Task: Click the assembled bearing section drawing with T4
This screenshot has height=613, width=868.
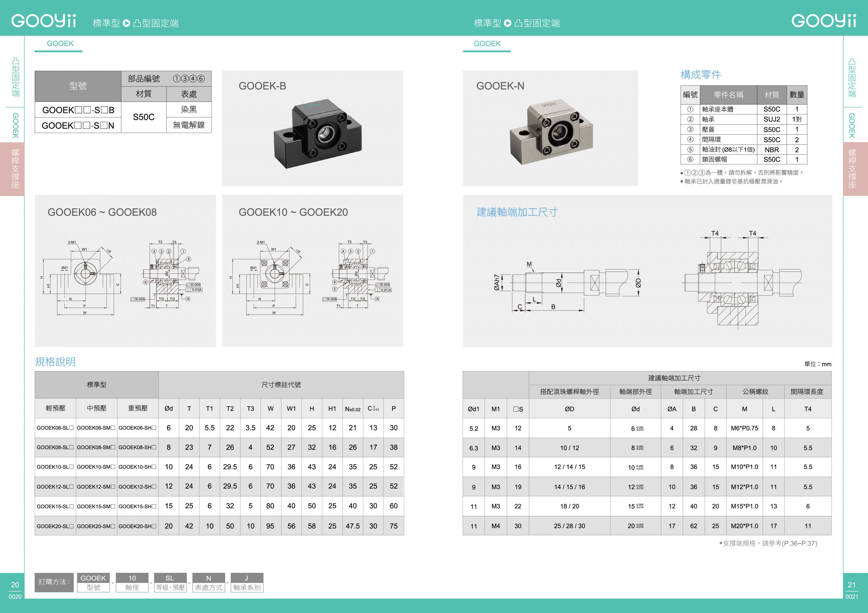Action: (741, 280)
